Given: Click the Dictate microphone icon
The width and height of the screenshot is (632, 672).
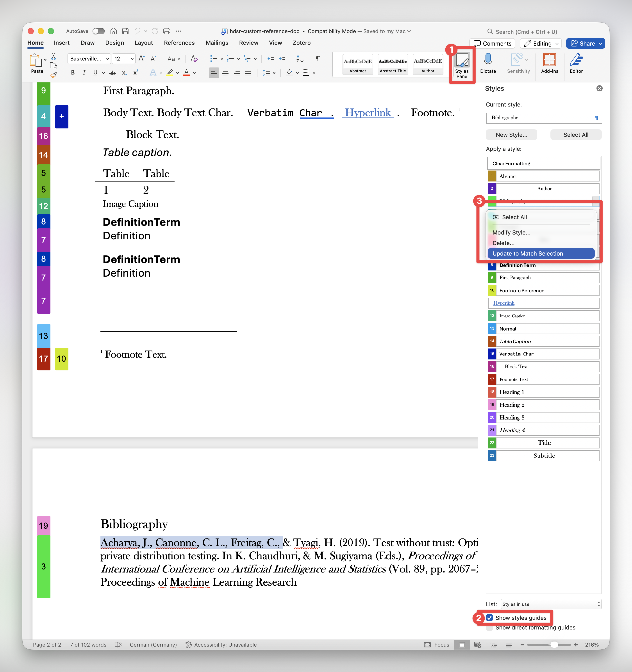Looking at the screenshot, I should [488, 60].
